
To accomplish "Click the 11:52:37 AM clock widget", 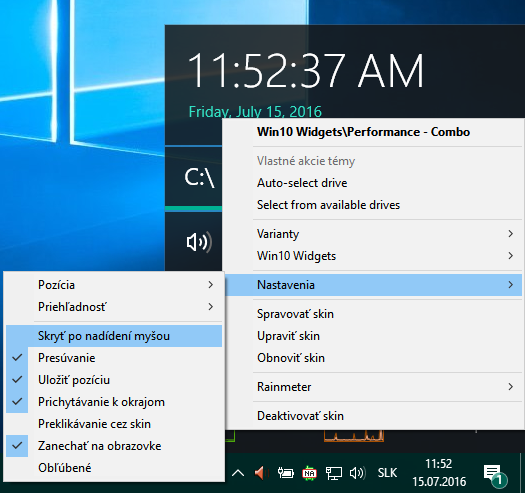I will [305, 71].
